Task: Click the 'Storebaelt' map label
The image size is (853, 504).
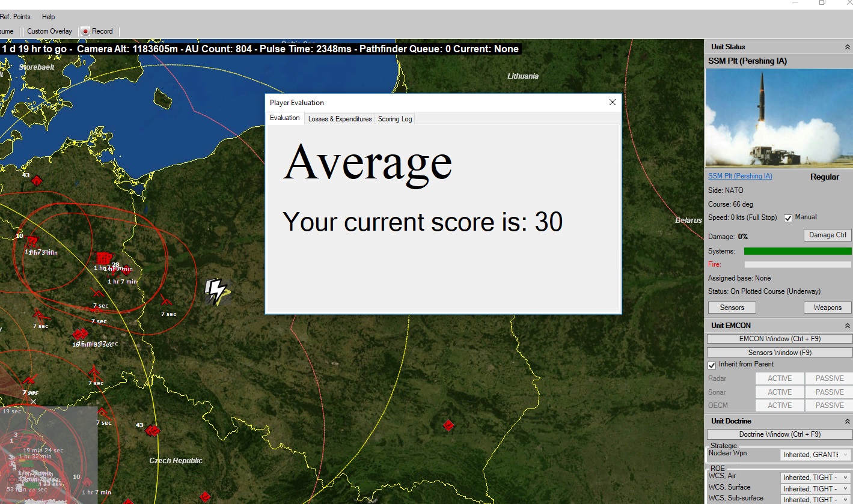Action: [37, 67]
